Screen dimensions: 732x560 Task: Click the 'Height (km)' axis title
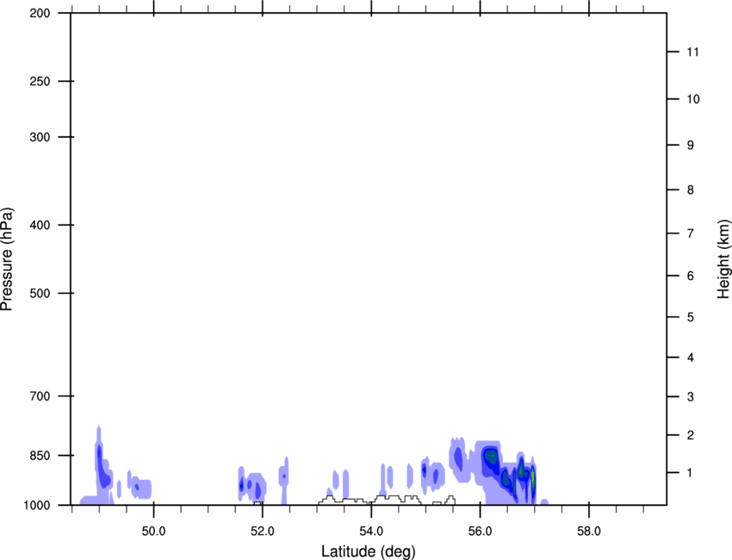point(723,258)
